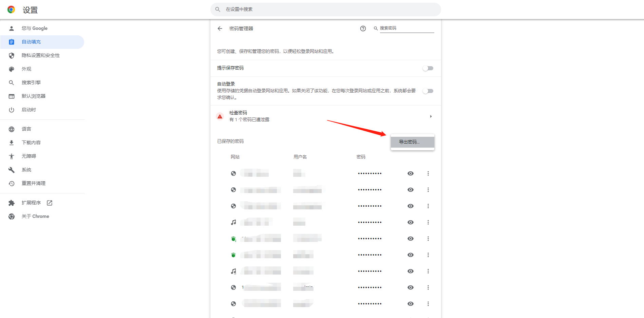Expand the 检查密码 row arrow
This screenshot has width=644, height=318.
click(x=431, y=116)
